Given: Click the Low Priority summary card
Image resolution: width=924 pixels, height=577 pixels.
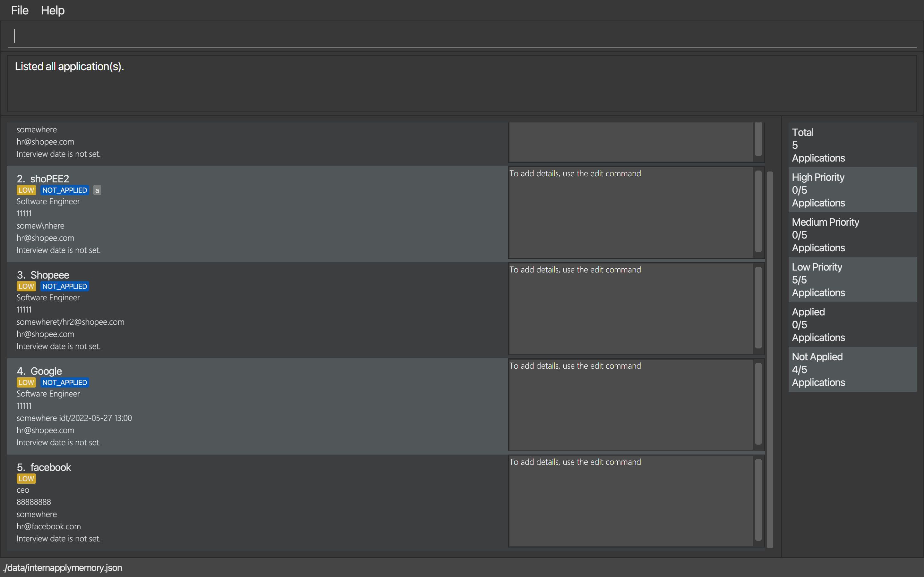Looking at the screenshot, I should tap(852, 280).
